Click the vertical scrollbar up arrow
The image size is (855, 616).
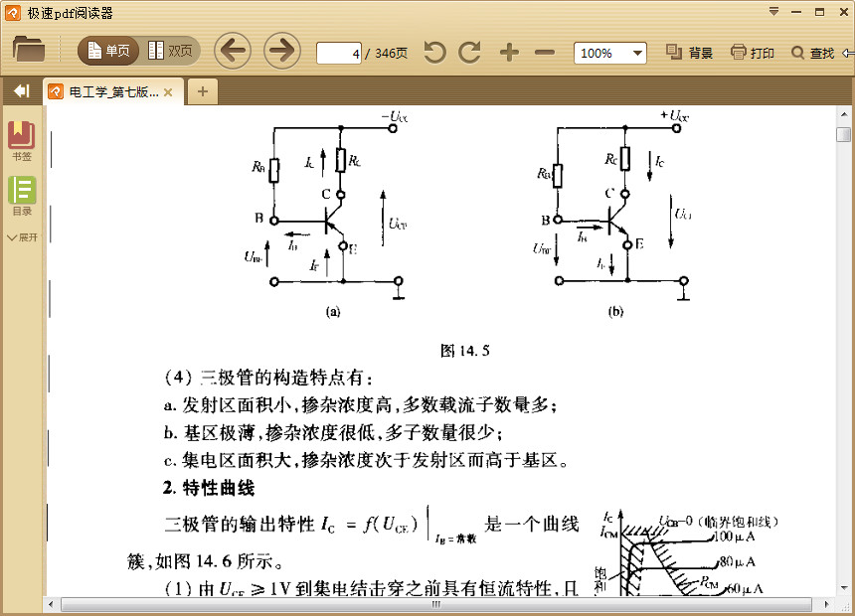tap(843, 114)
